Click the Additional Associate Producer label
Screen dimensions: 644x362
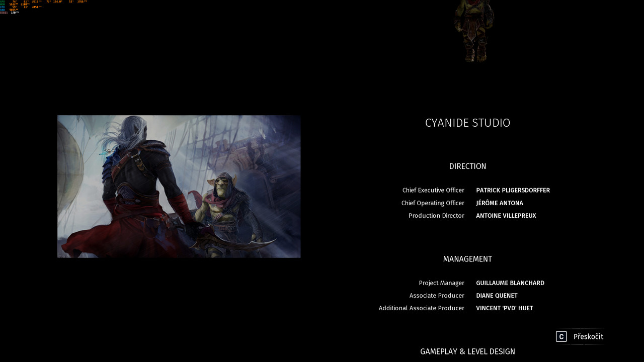point(422,308)
